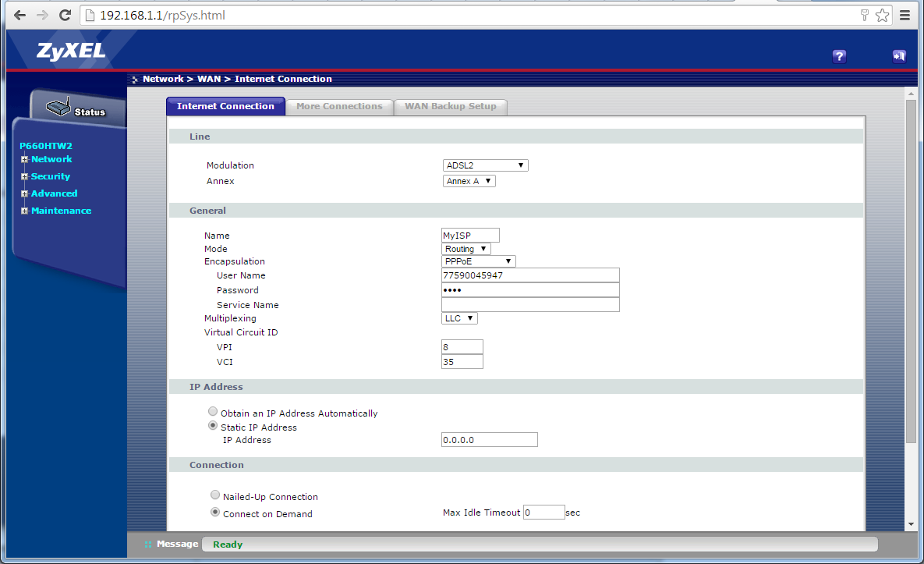Select Obtain an IP Address Automatically
The image size is (924, 564).
tap(214, 412)
